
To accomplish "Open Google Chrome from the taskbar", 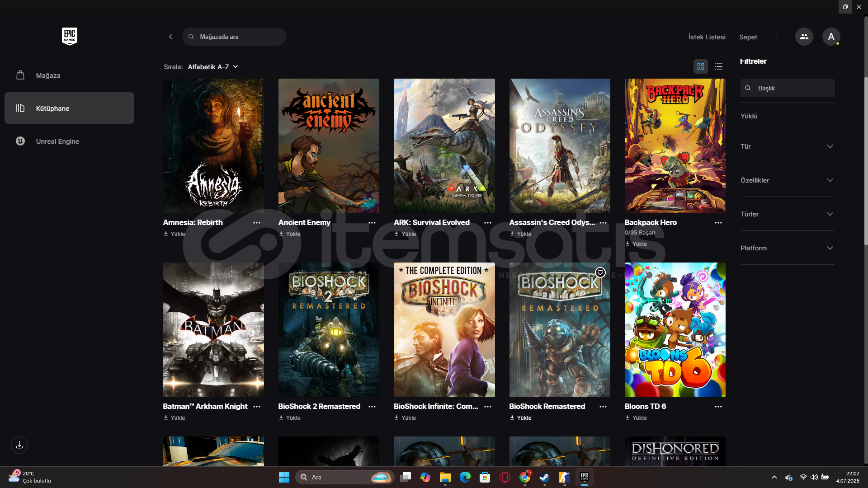I will pos(524,477).
